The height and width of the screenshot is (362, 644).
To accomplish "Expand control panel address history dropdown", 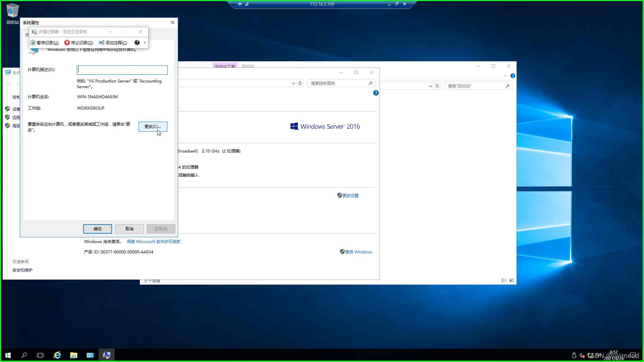I will click(x=293, y=83).
